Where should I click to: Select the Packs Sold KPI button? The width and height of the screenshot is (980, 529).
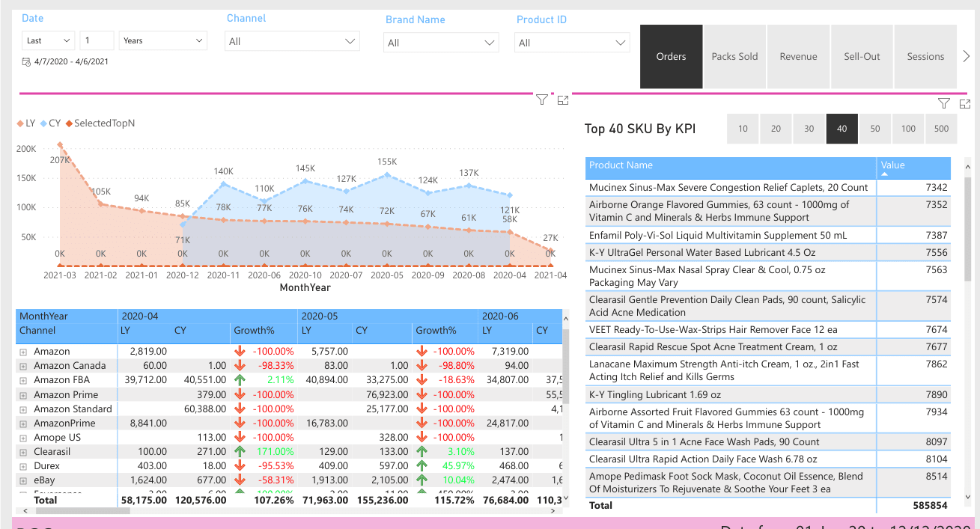pyautogui.click(x=735, y=56)
